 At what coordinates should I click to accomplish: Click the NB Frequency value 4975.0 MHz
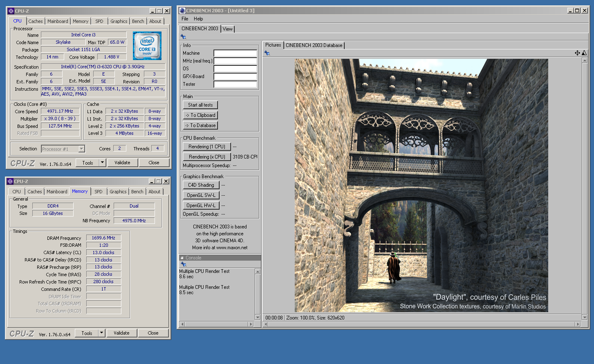coord(134,221)
